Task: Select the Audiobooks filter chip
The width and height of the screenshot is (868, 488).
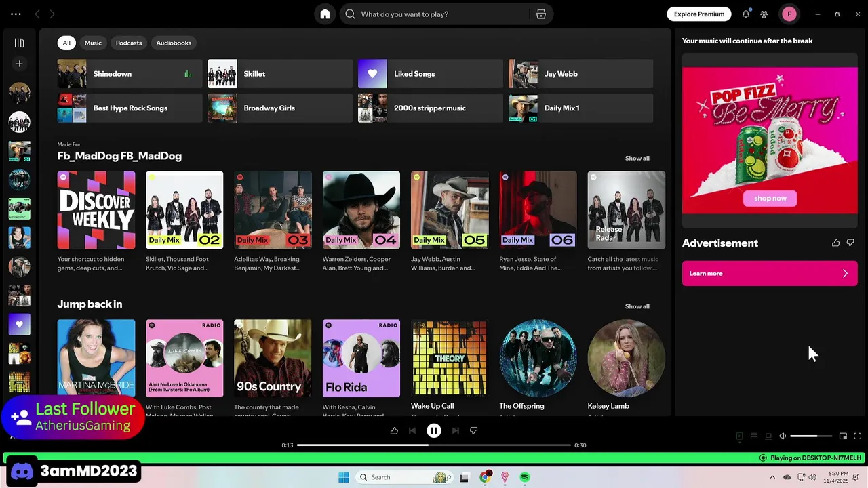Action: (x=174, y=43)
